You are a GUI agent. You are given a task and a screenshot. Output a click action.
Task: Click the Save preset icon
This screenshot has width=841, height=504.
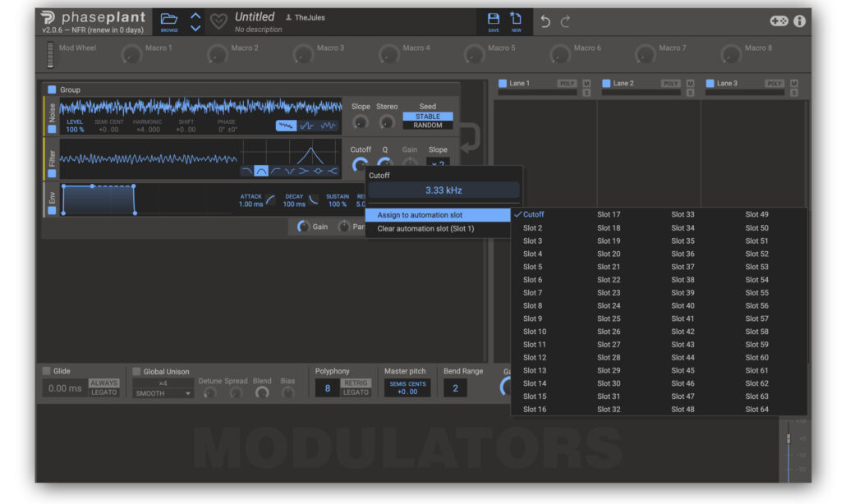493,20
